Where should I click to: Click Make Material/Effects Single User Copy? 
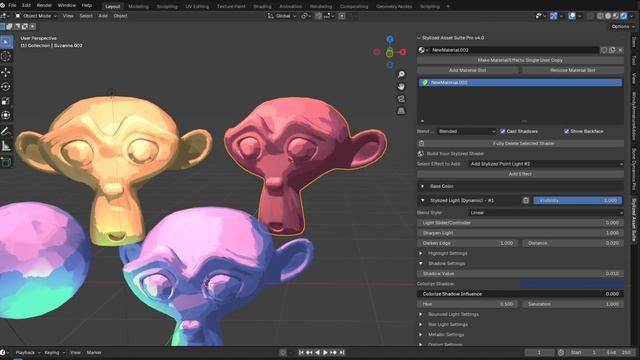(520, 60)
